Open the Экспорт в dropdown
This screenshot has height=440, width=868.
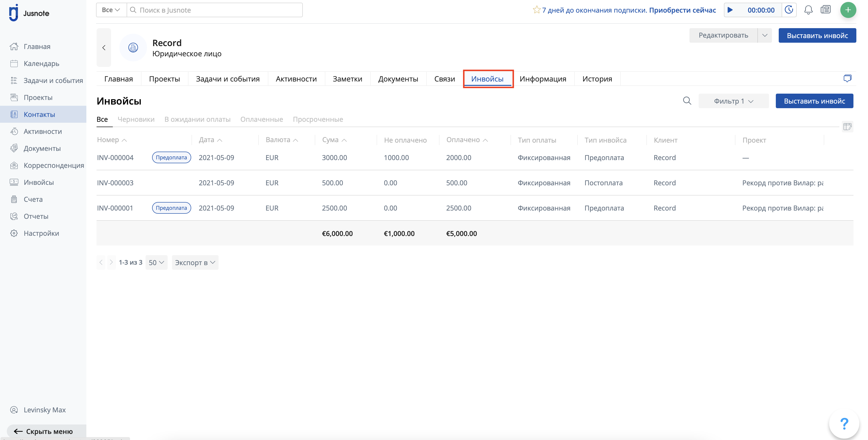pyautogui.click(x=195, y=262)
